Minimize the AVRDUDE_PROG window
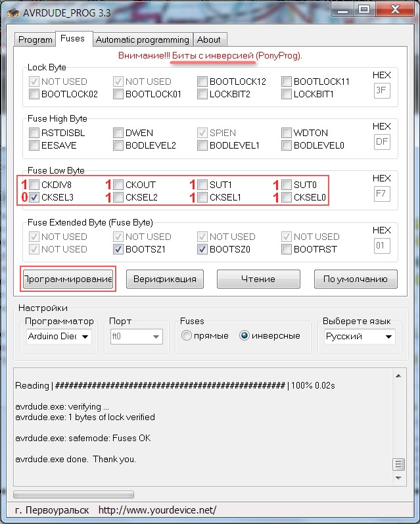Screen dimensions: 420x524 [342, 9]
